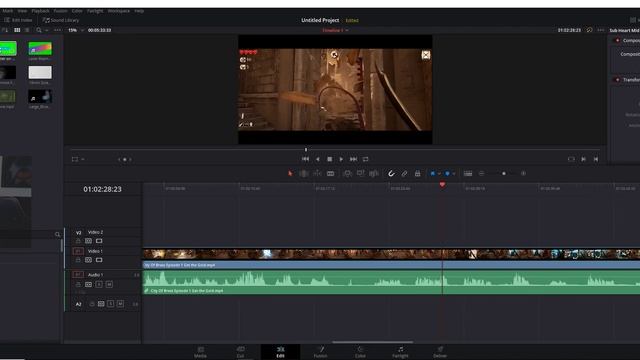Toggle loop playback
Viewport: 640px width, 360px height.
(x=366, y=159)
